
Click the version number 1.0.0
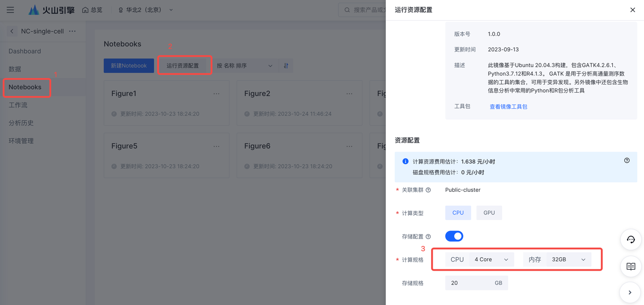tap(494, 34)
